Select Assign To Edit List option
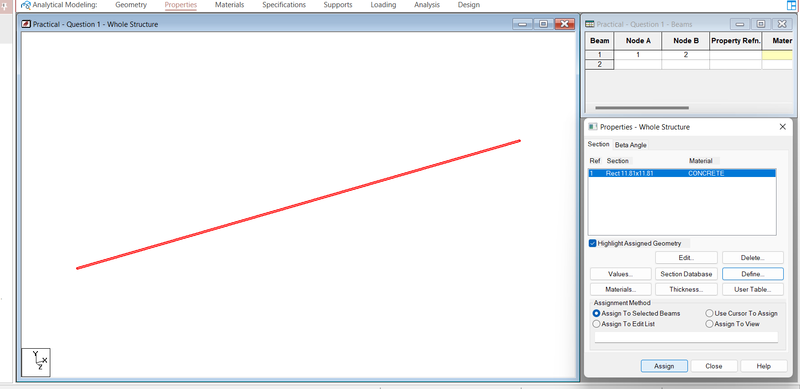The image size is (800, 389). (x=596, y=324)
